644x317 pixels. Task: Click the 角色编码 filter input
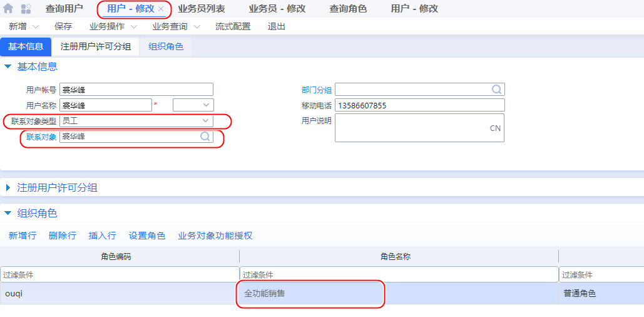tap(120, 274)
